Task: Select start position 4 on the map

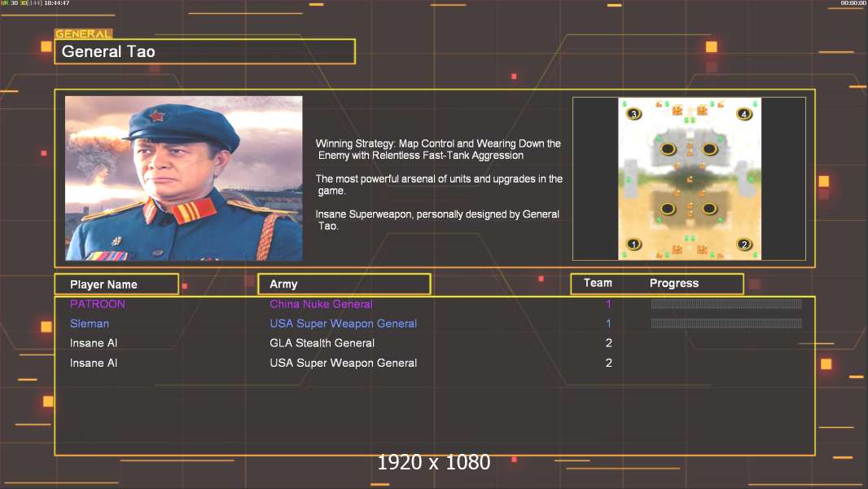Action: tap(744, 113)
